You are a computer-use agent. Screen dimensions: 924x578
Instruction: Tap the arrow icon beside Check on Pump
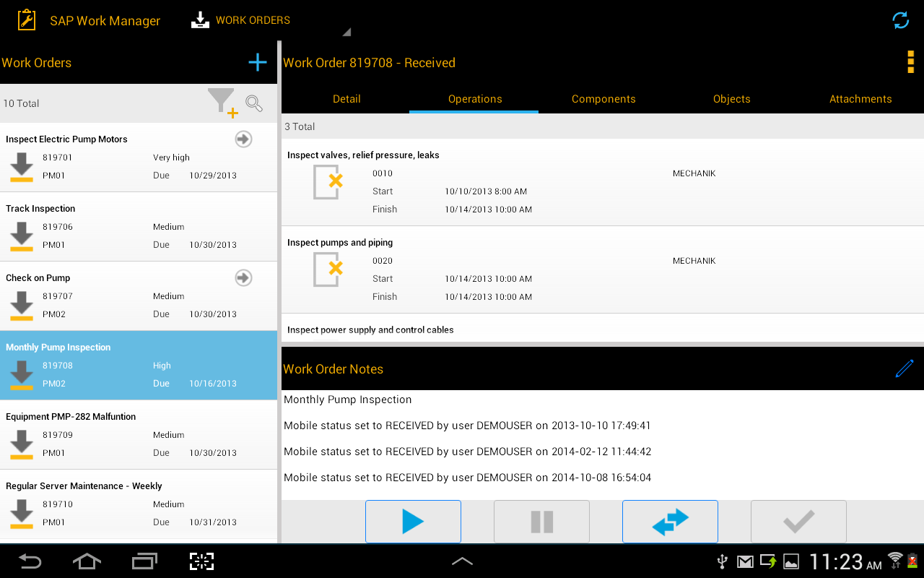point(243,277)
